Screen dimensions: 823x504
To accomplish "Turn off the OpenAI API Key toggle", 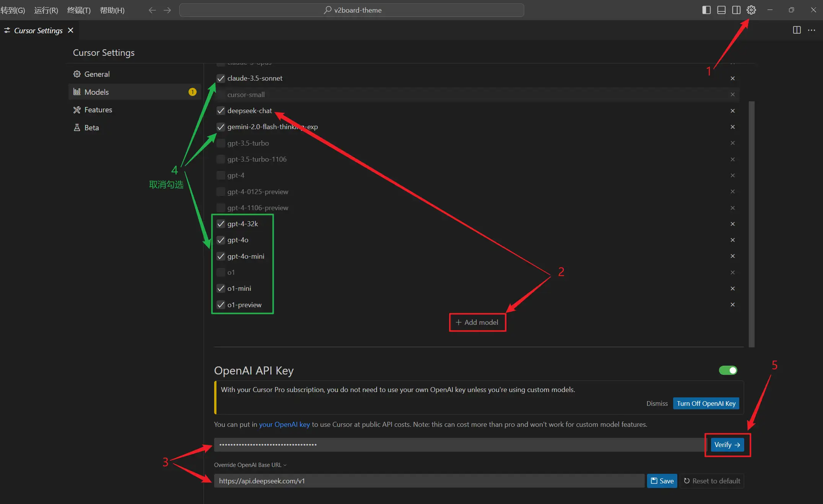I will click(x=728, y=370).
